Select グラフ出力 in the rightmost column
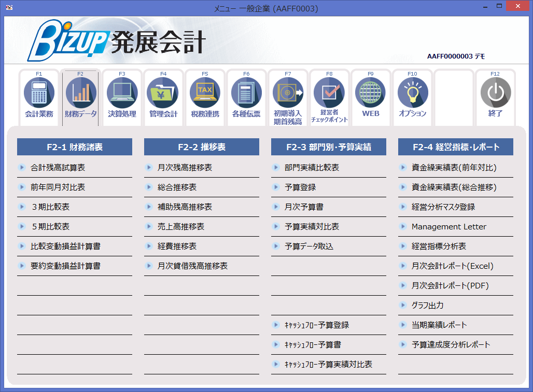This screenshot has height=392, width=533. (x=433, y=305)
